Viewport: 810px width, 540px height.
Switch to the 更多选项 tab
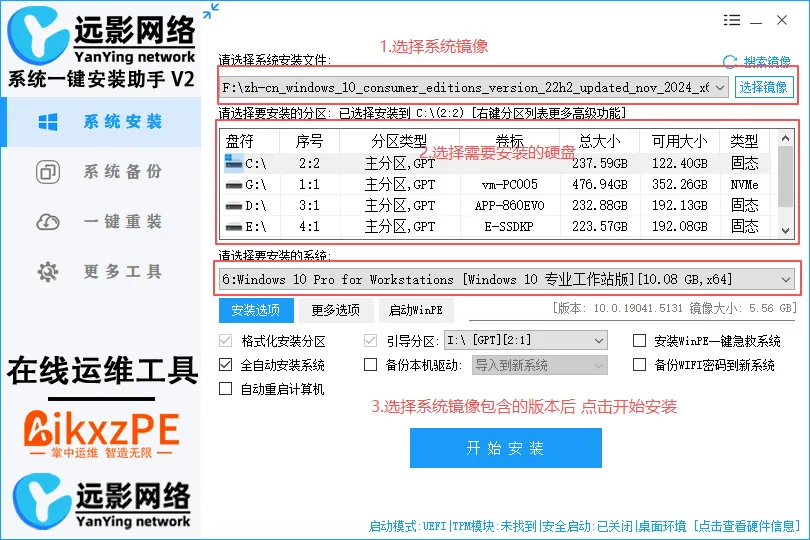click(x=336, y=310)
